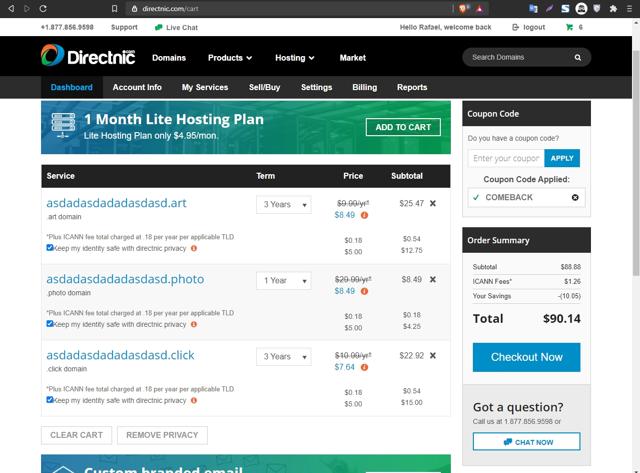640x473 pixels.
Task: Open the Support link
Action: pyautogui.click(x=124, y=27)
